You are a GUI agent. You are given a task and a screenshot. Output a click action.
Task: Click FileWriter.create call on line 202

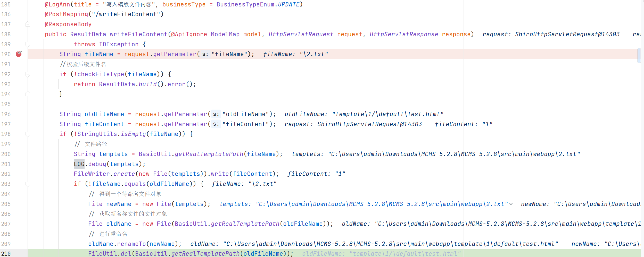[104, 174]
